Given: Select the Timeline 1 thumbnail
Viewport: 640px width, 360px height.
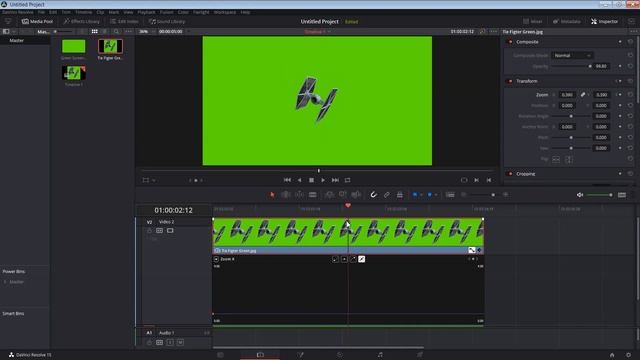Looking at the screenshot, I should coord(74,73).
